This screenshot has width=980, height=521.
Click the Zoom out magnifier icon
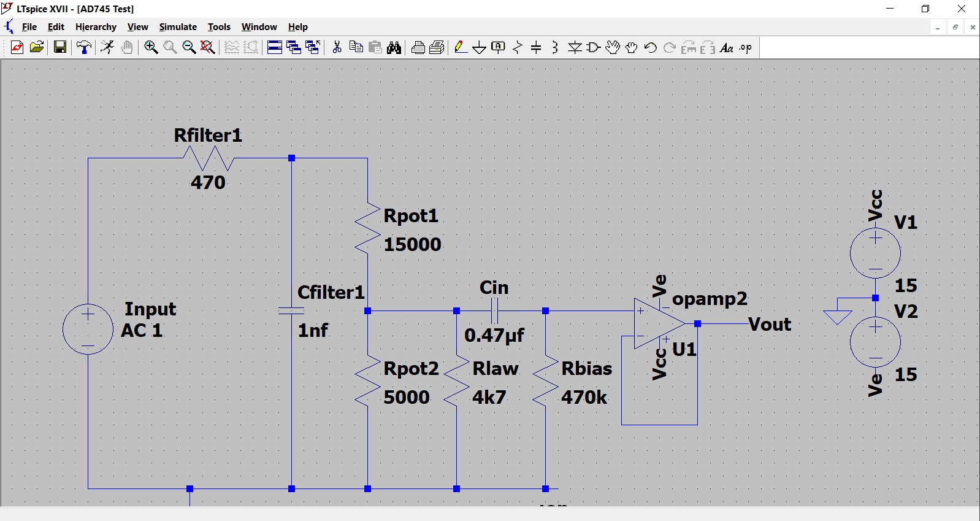189,48
